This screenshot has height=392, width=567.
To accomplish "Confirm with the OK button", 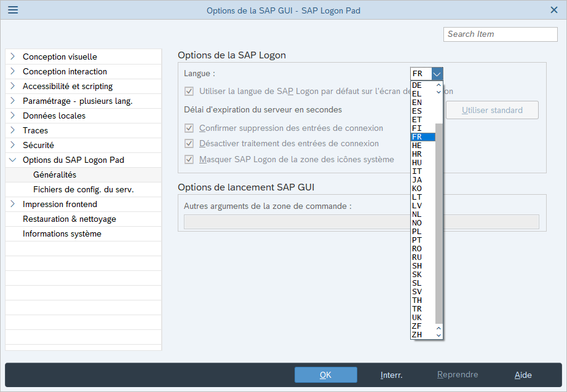I will [x=326, y=375].
